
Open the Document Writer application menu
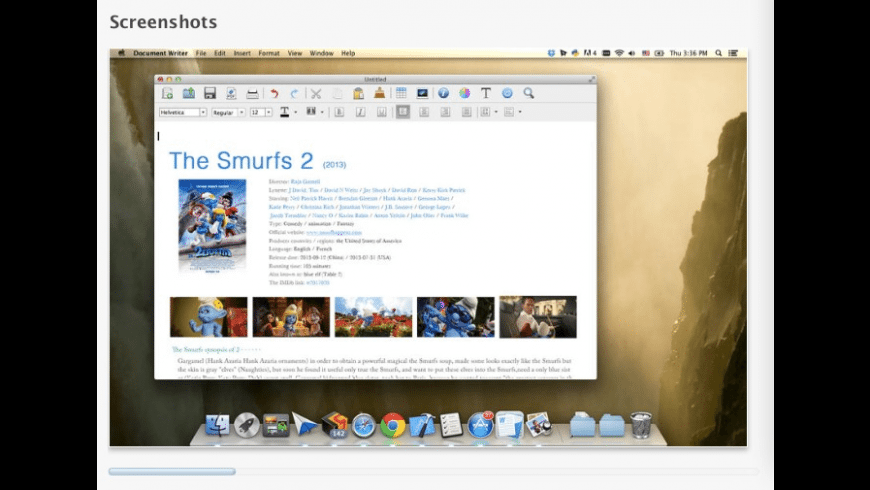pyautogui.click(x=160, y=53)
